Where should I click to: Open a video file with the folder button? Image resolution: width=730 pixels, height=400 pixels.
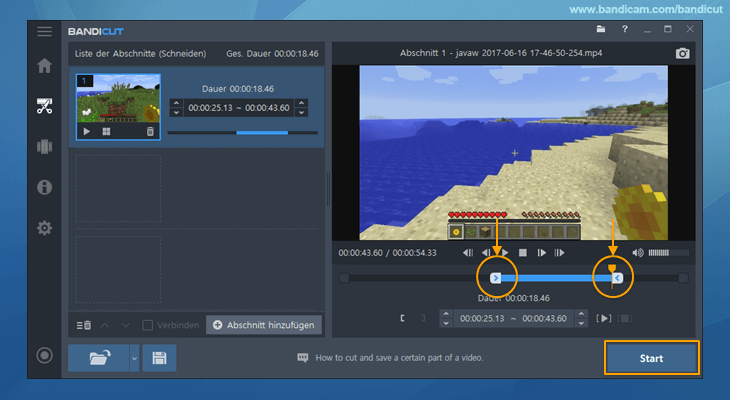[99, 358]
